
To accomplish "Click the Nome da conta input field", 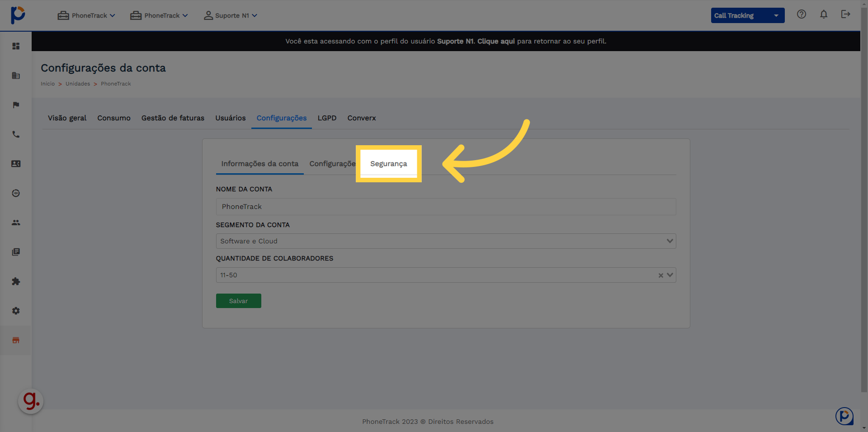I will (446, 207).
